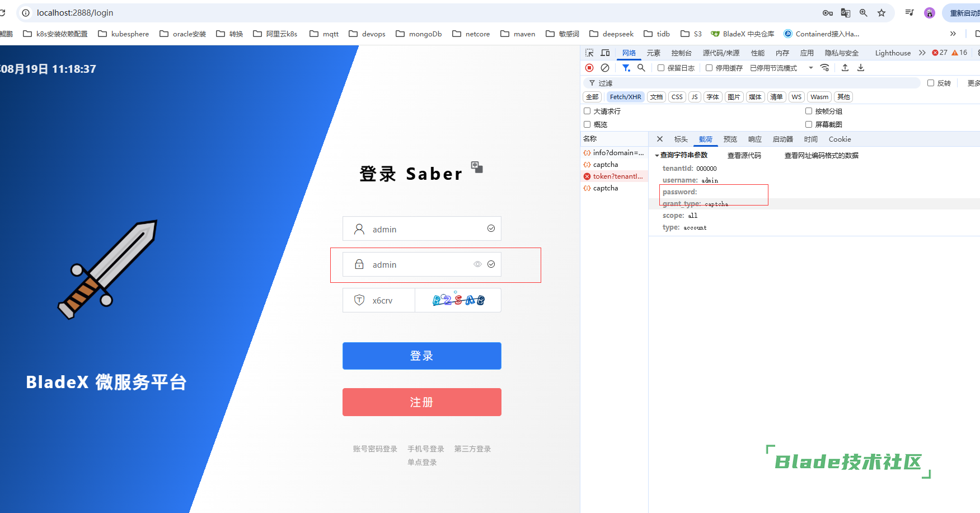Click the warning count badge 16
The width and height of the screenshot is (980, 513).
(x=959, y=53)
